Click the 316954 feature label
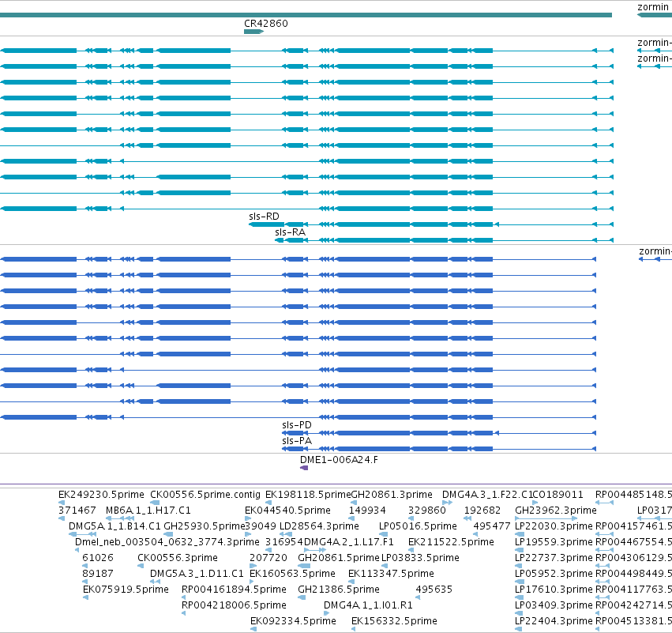Screen dimensions: 672x633 [x=283, y=542]
